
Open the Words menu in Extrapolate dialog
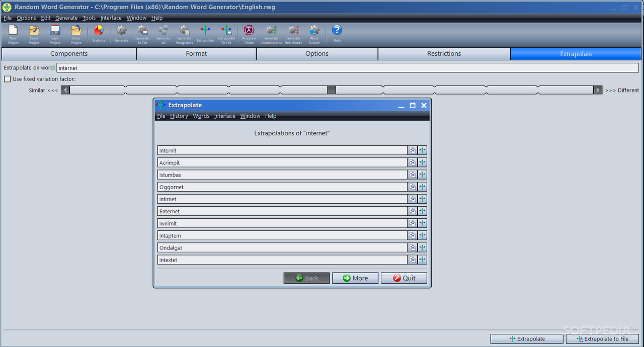pyautogui.click(x=201, y=116)
